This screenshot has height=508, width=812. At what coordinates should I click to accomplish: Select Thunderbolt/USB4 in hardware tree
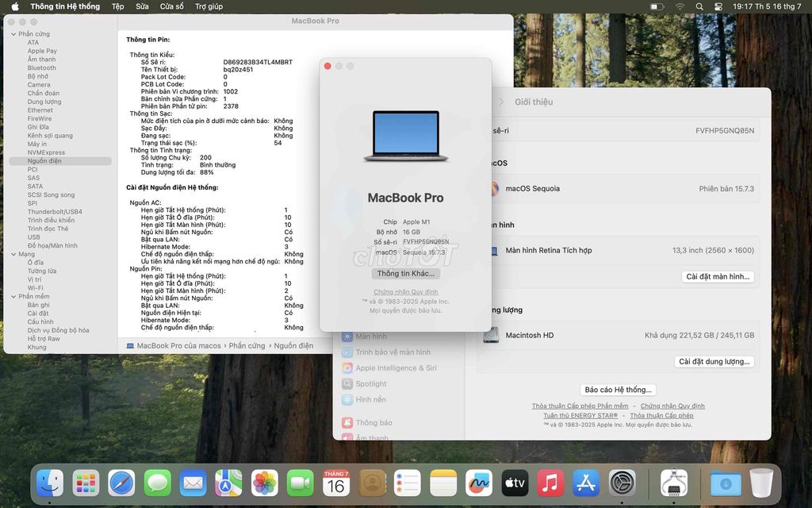(x=55, y=211)
